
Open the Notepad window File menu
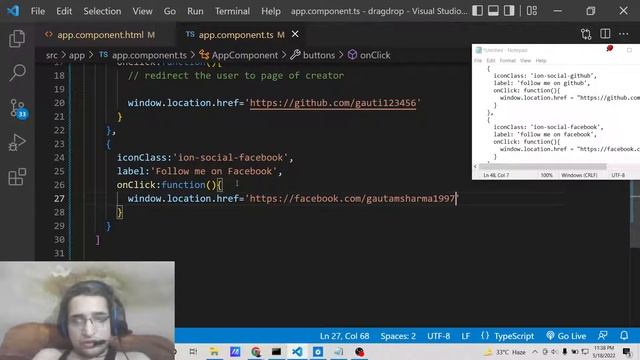pos(478,60)
